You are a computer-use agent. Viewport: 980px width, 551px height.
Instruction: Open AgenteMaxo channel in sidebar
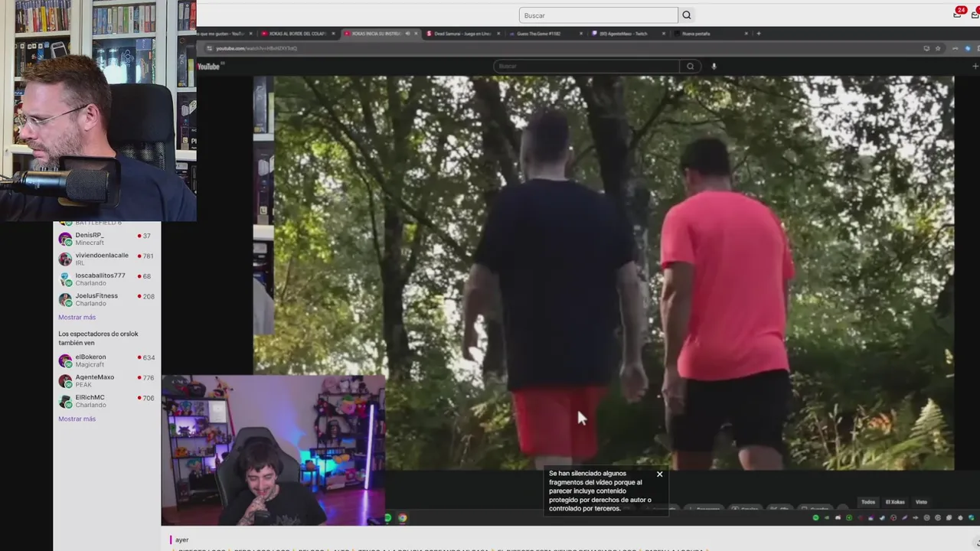pos(106,381)
